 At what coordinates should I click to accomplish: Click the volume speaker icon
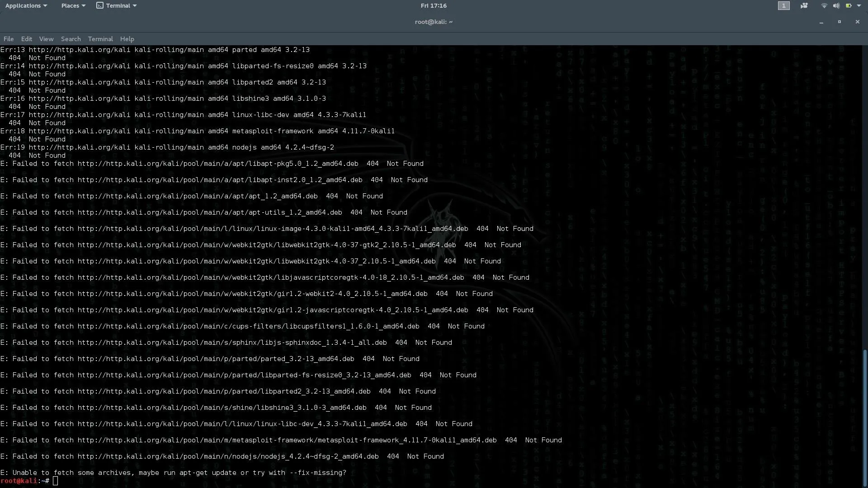pyautogui.click(x=836, y=6)
